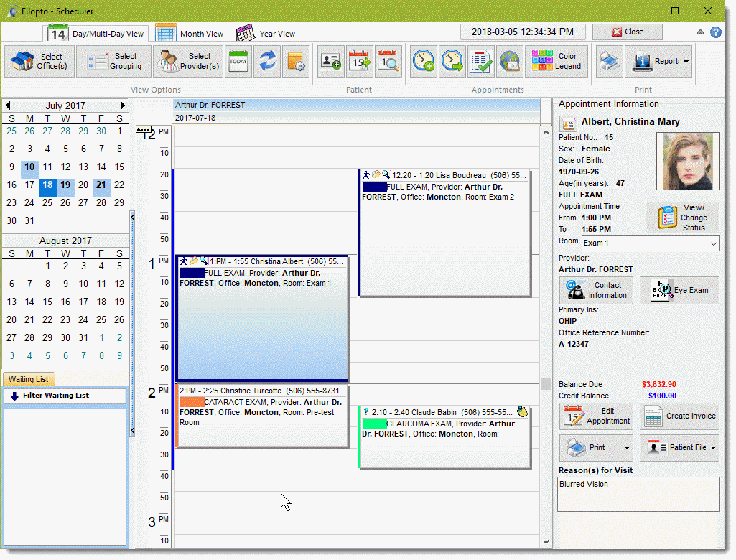Click the Create Invoice button
736x560 pixels.
coord(679,416)
